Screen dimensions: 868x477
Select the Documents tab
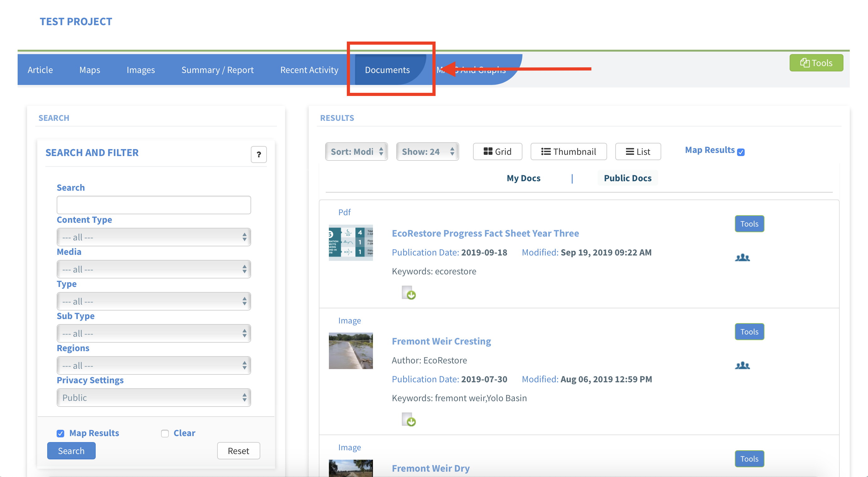[x=387, y=70]
